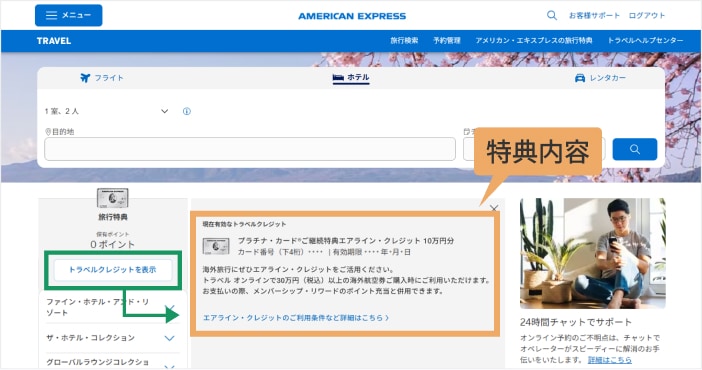Click the blue search button with magnifier
Viewport: 702px width, 370px height.
pos(635,149)
